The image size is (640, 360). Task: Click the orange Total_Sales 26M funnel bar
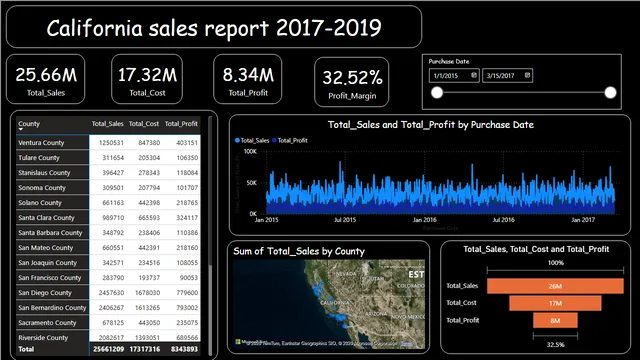[x=555, y=286]
